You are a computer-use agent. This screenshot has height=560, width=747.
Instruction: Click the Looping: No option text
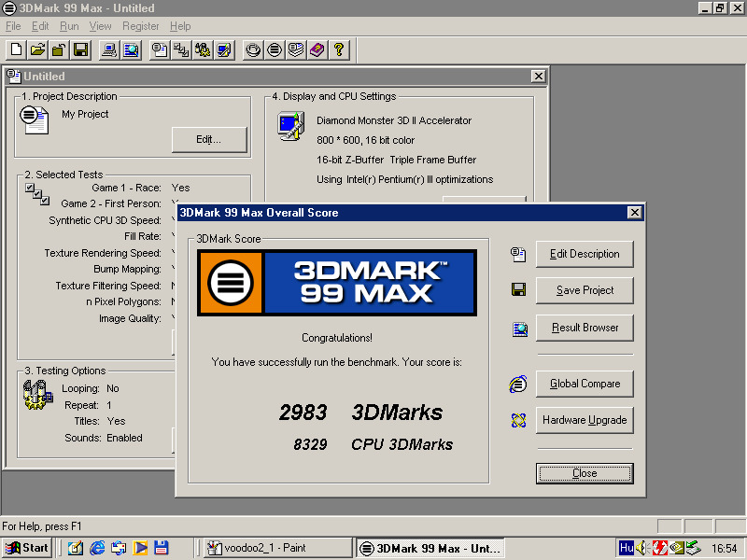90,388
